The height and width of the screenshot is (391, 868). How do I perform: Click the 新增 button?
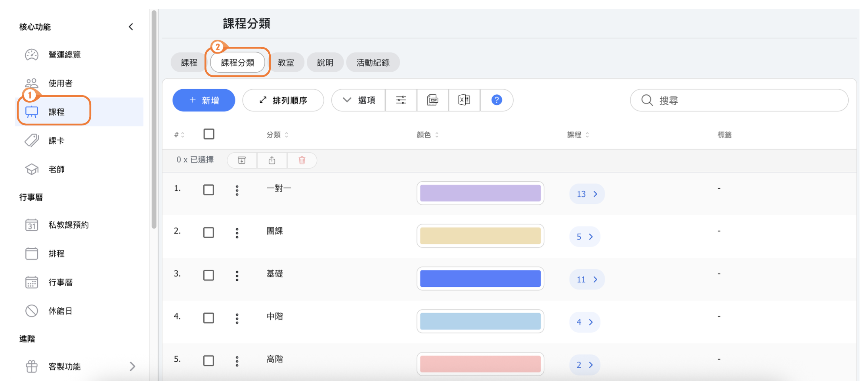coord(204,100)
